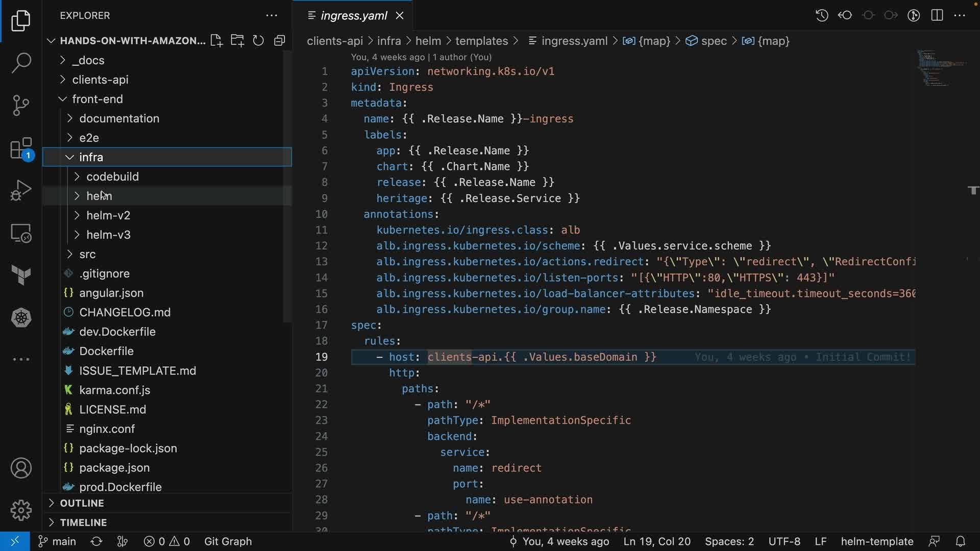Open Run and Debug view
The width and height of the screenshot is (980, 551).
pyautogui.click(x=21, y=190)
